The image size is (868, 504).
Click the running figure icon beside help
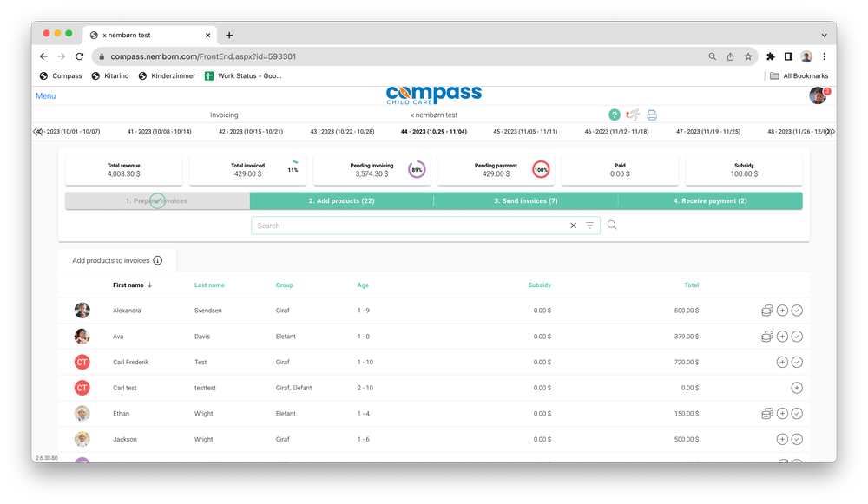coord(633,115)
